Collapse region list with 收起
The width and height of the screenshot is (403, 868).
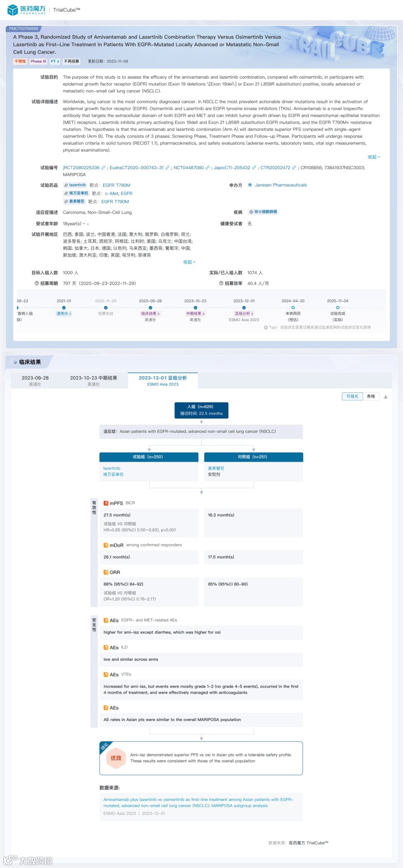pos(189,262)
